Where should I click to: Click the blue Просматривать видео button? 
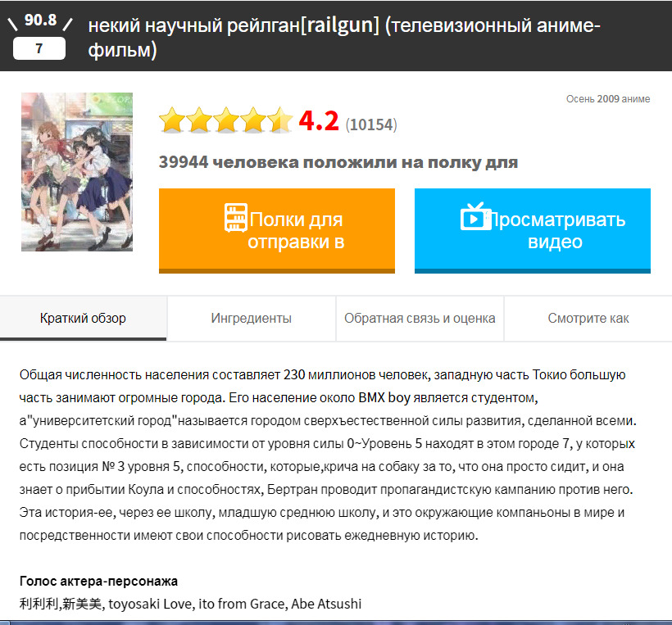533,230
